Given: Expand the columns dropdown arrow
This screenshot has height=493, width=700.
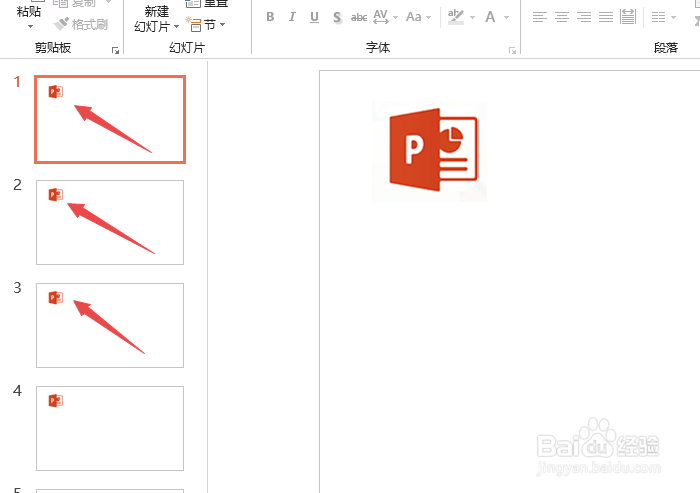Looking at the screenshot, I should tap(673, 18).
